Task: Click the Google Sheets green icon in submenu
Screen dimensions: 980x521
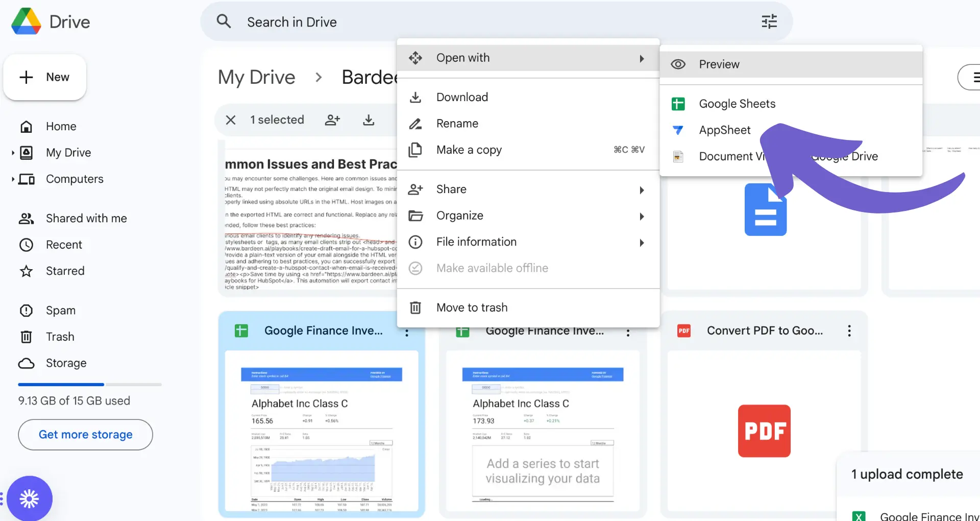Action: point(678,104)
